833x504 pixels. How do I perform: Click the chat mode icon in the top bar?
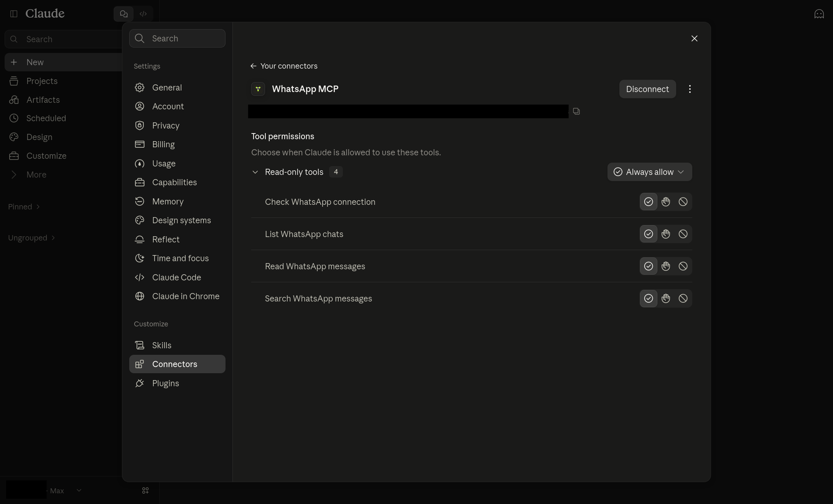click(123, 14)
